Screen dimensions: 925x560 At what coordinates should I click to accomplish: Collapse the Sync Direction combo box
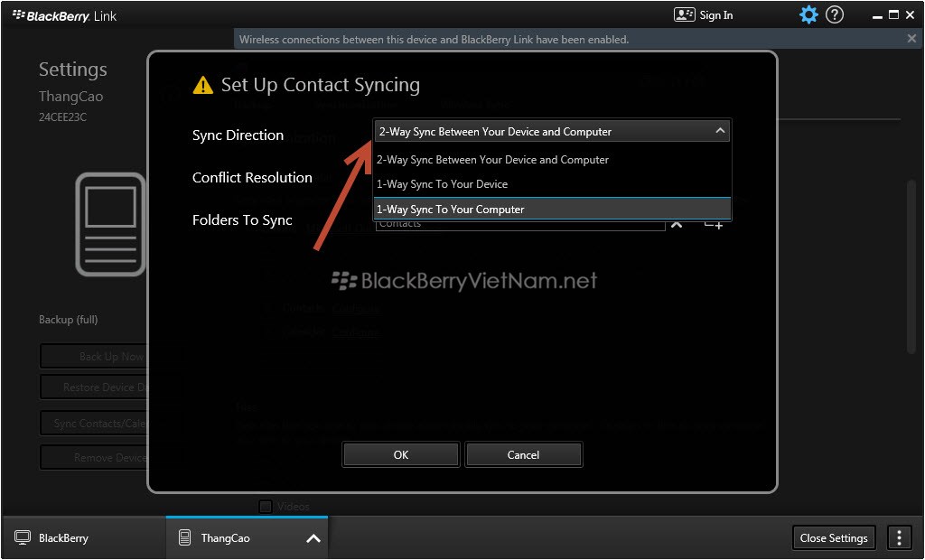pyautogui.click(x=720, y=131)
